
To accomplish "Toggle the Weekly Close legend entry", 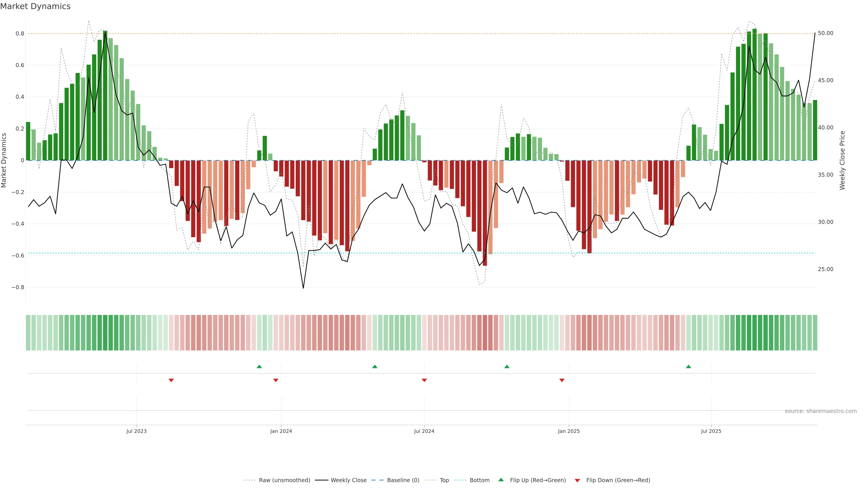I will pos(348,480).
